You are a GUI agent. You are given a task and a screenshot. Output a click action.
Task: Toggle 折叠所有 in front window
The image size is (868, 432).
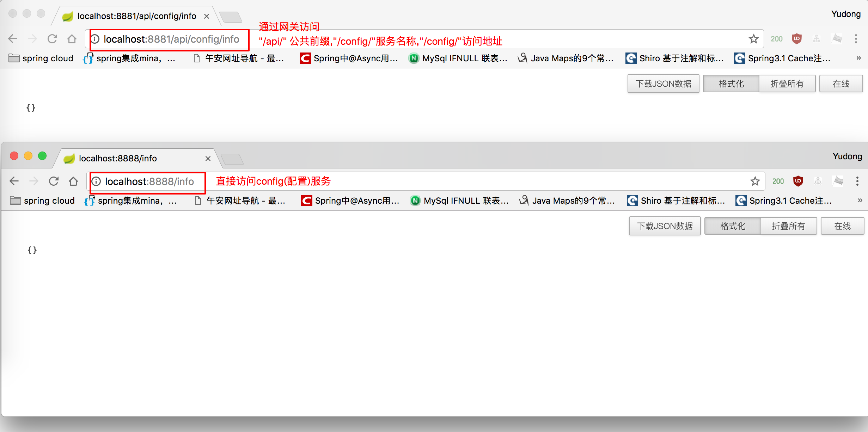[x=788, y=226]
